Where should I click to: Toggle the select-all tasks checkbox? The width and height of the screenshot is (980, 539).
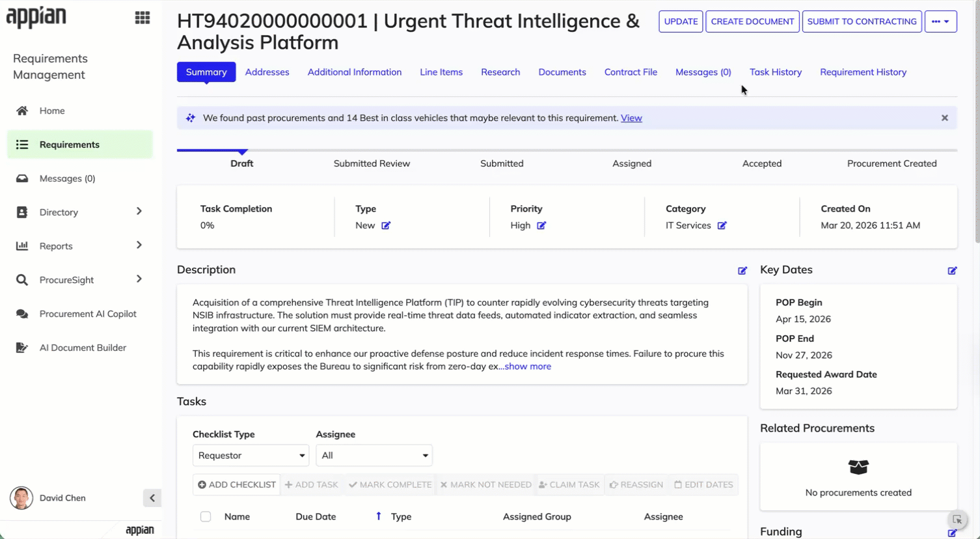(206, 517)
